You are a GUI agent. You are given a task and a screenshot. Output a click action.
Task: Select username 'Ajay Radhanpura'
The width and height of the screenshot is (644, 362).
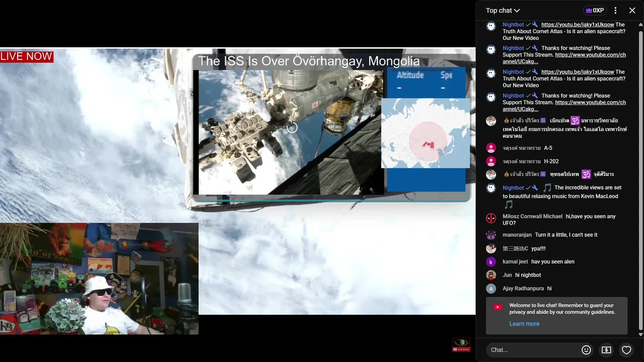[523, 289]
